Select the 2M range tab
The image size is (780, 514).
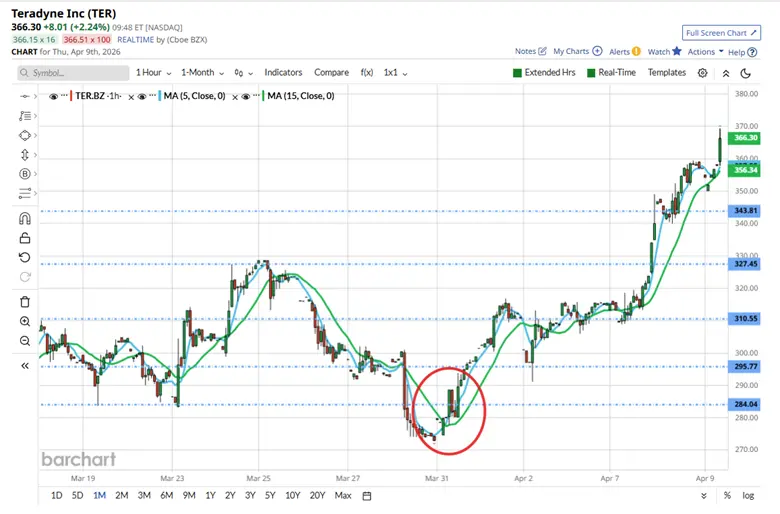click(122, 496)
